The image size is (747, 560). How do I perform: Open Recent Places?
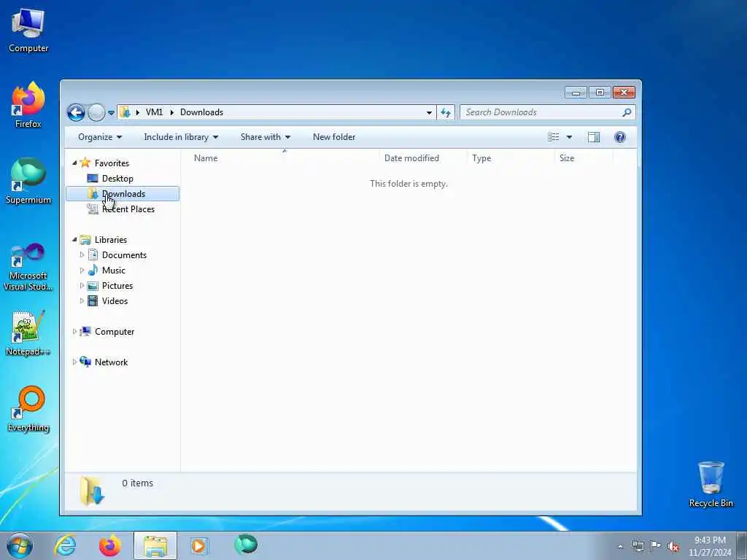(x=128, y=209)
